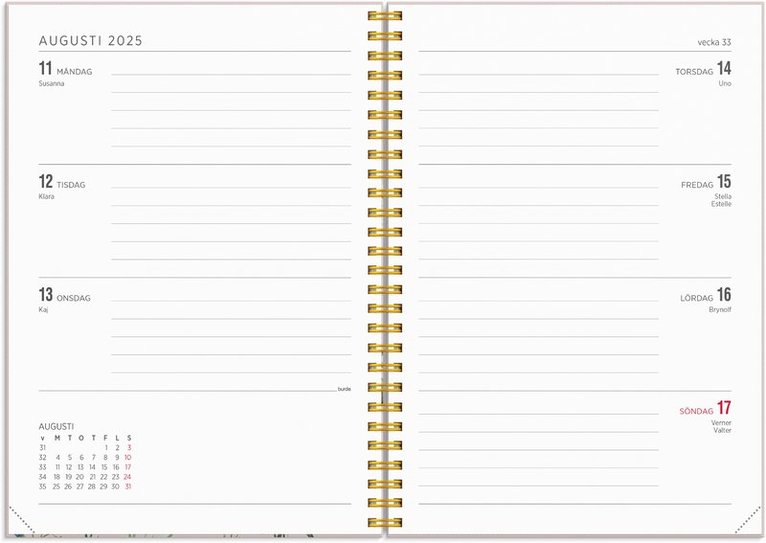
Task: Click the name Brynolf under Saturday
Action: click(720, 310)
